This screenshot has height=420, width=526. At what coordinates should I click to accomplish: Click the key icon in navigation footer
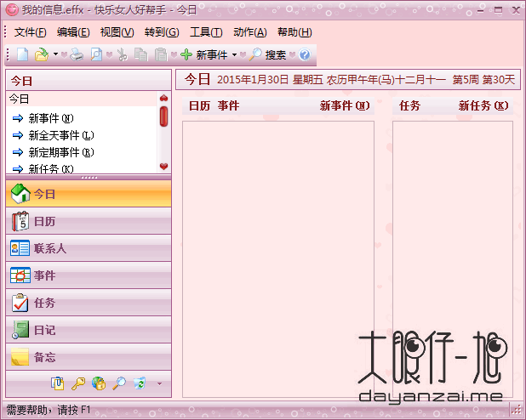(x=78, y=383)
